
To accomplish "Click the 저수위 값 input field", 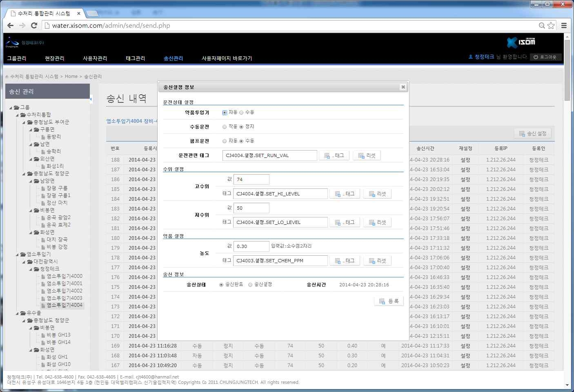I will coord(251,208).
